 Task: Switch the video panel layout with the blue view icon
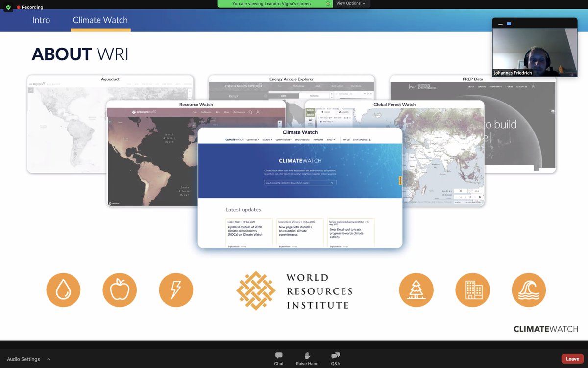pyautogui.click(x=509, y=24)
